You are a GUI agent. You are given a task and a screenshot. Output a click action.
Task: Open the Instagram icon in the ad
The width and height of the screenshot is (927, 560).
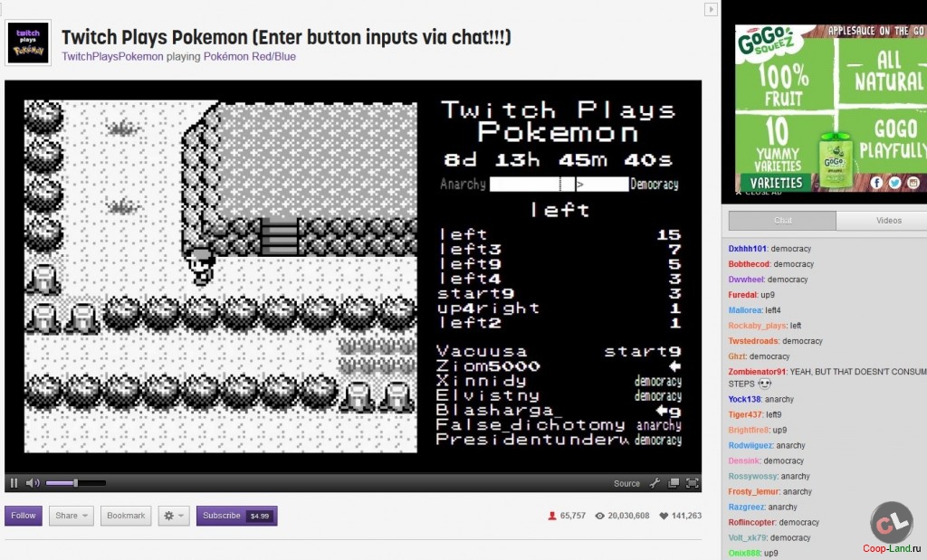pyautogui.click(x=913, y=183)
